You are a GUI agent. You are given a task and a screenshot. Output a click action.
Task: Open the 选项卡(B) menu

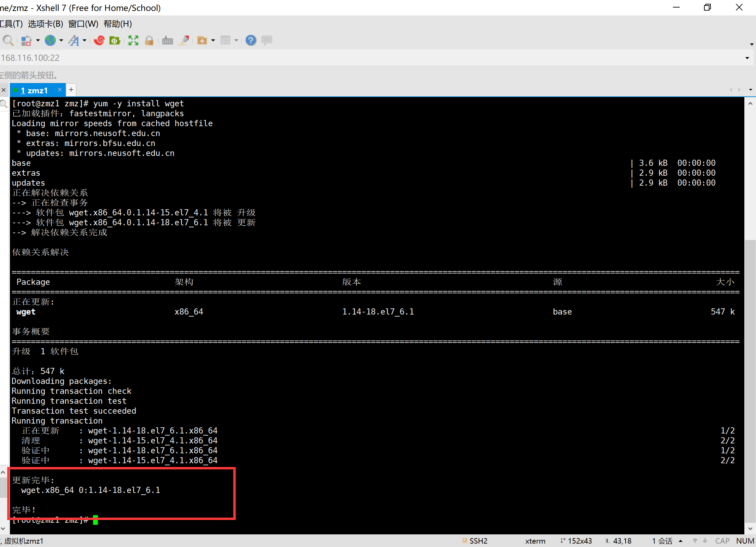(x=45, y=24)
